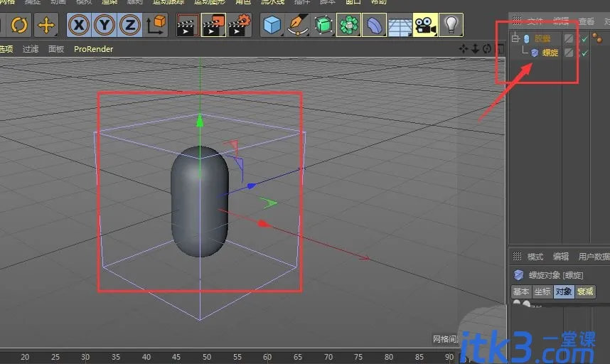Switch to the 对象 tab
This screenshot has height=364, width=610.
click(563, 291)
